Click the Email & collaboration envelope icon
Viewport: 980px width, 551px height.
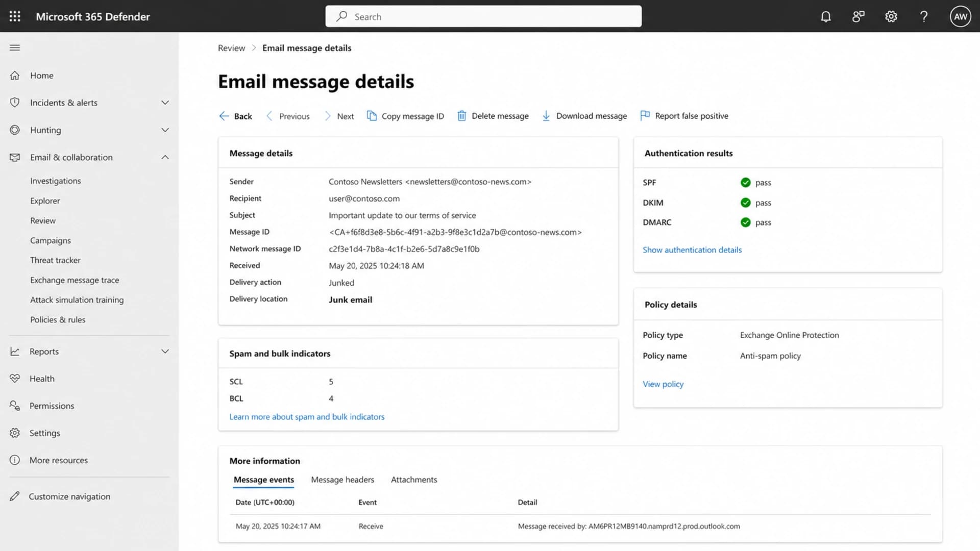coord(15,157)
